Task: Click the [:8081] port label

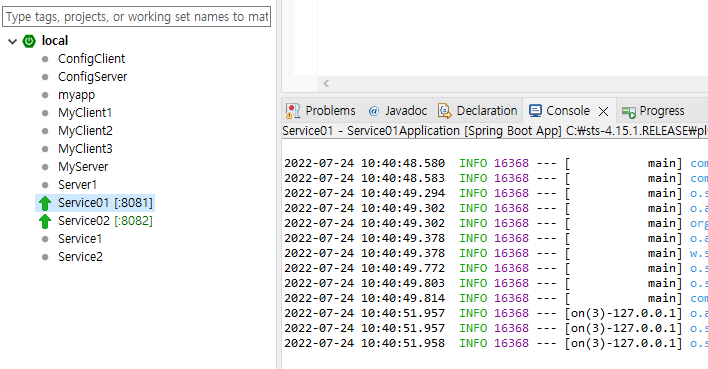Action: click(134, 203)
